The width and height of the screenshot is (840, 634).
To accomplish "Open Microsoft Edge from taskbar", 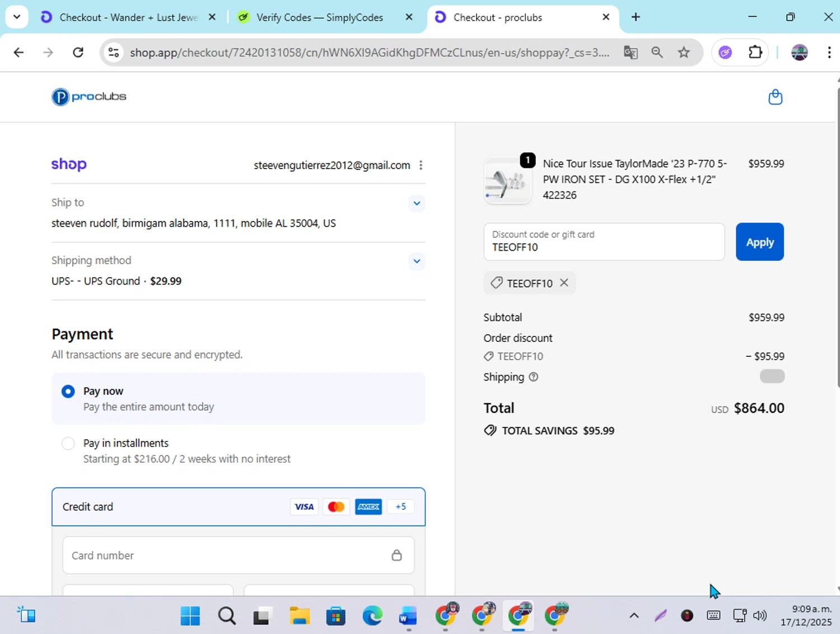I will pos(372,616).
